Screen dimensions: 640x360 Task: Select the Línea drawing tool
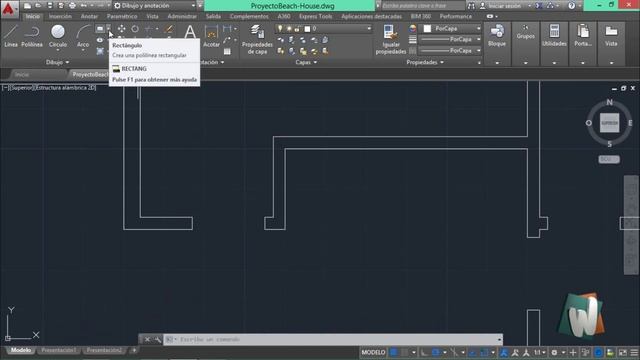(11, 36)
